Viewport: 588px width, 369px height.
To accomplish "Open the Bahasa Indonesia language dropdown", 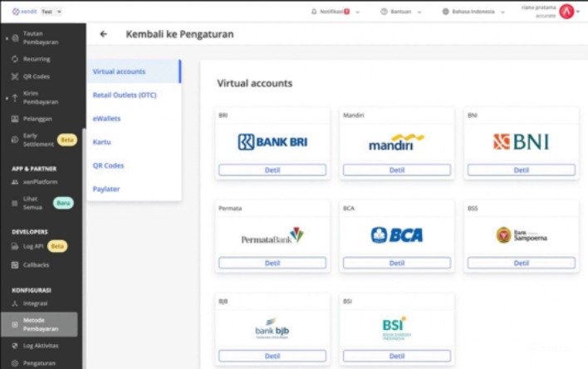I will point(473,12).
